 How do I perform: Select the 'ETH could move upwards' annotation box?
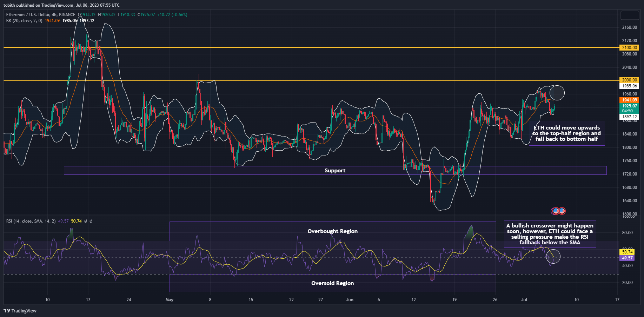[x=567, y=133]
